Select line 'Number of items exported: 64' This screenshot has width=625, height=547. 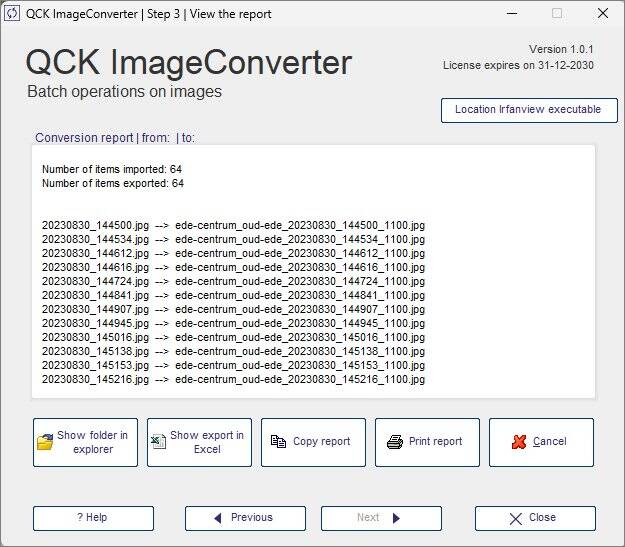(113, 183)
